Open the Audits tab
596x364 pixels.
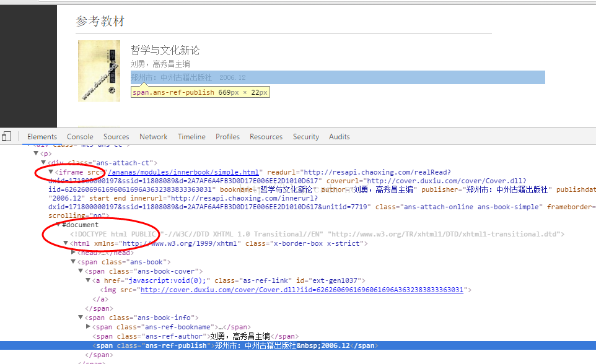pos(339,137)
